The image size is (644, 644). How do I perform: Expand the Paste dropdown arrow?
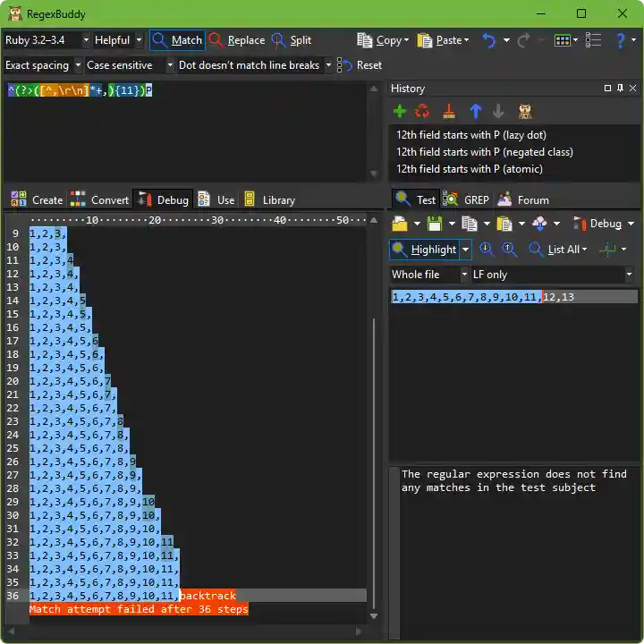[466, 40]
